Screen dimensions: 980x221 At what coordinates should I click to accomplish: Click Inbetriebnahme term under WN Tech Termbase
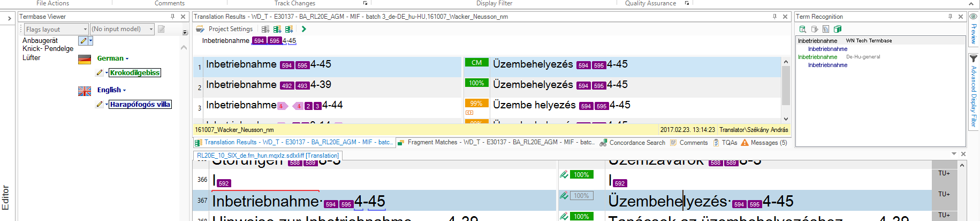pyautogui.click(x=827, y=49)
